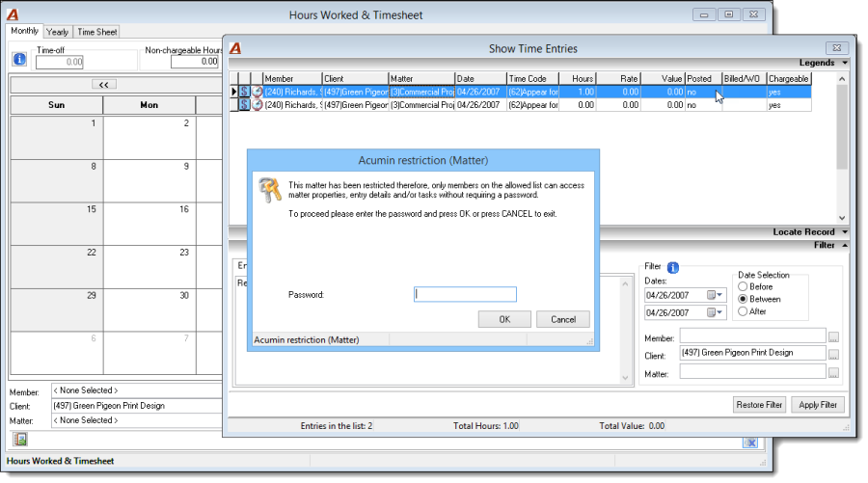Click the info icon next to Filter
The image size is (868, 483).
click(x=672, y=268)
